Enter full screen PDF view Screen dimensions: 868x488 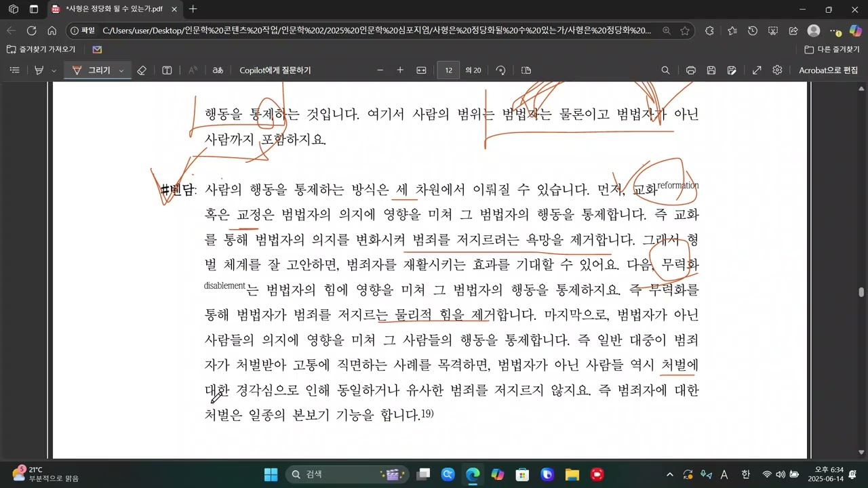click(757, 70)
